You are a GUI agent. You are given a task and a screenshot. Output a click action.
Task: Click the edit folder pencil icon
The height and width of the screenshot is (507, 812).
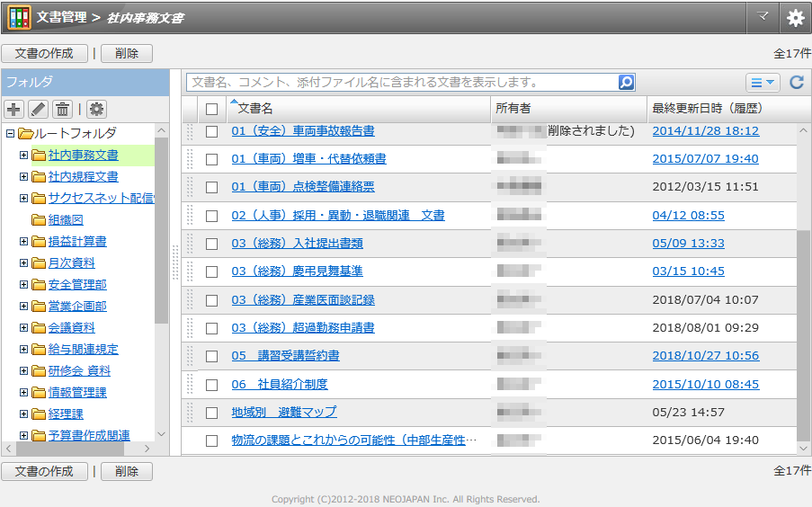(x=38, y=109)
